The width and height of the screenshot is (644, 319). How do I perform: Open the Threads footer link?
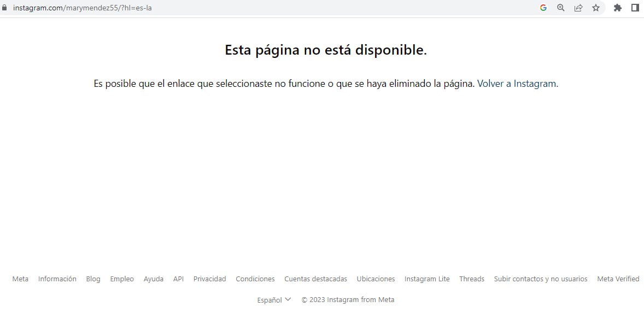[x=471, y=279]
